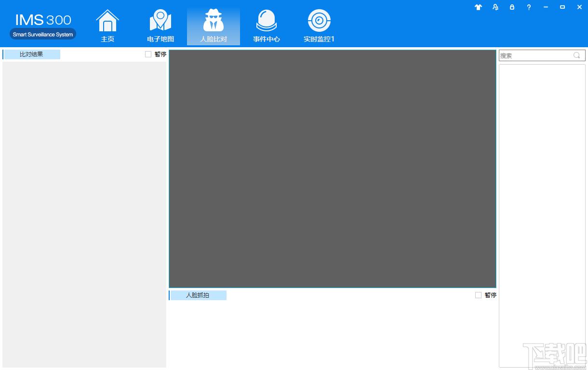Click the IMS 300 logo
The width and height of the screenshot is (588, 370).
43,26
